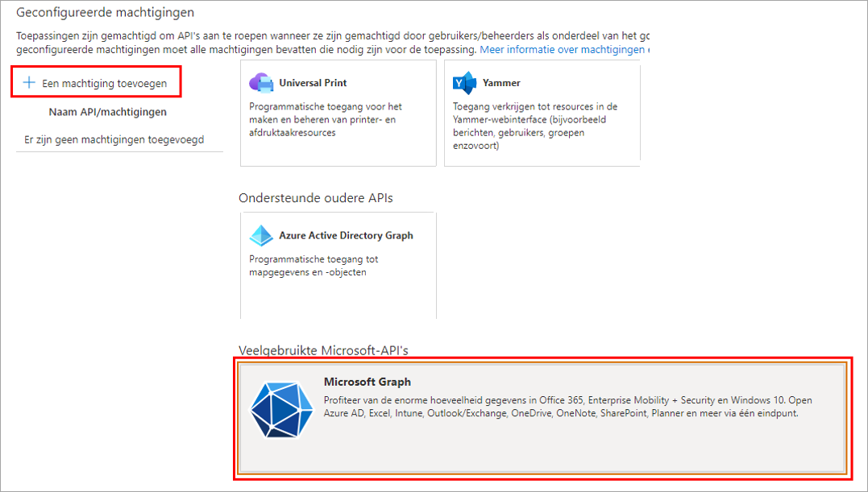Select the Microsoft Graph title
The image size is (868, 492).
[368, 382]
